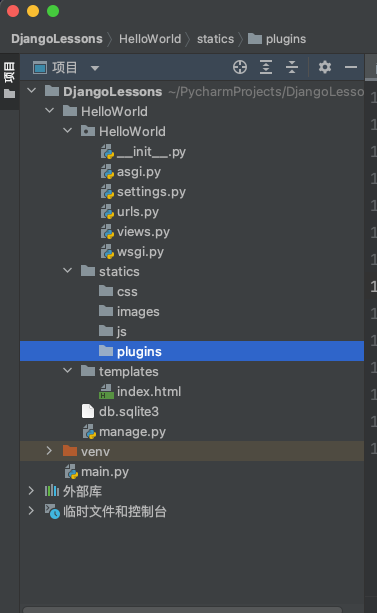Click the locate opened file crosshair icon
This screenshot has width=377, height=613.
point(240,67)
